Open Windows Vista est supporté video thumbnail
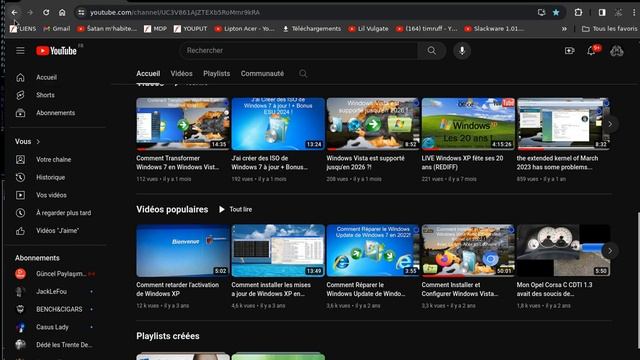 [x=373, y=124]
